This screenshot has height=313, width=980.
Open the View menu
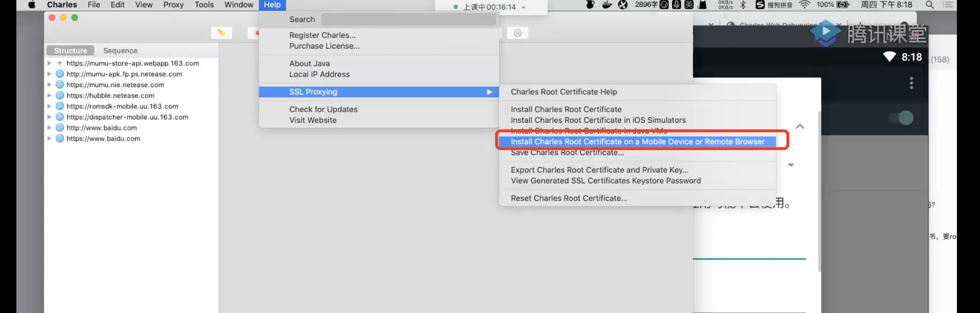point(144,5)
